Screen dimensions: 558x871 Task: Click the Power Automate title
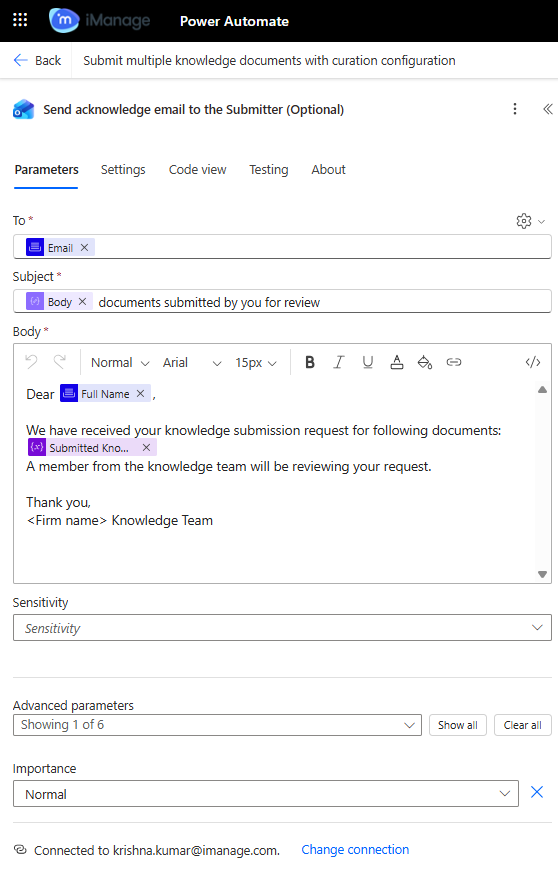coord(234,21)
